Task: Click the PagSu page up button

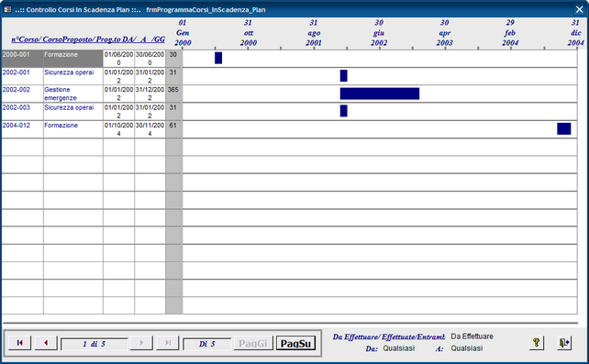Action: click(x=295, y=343)
